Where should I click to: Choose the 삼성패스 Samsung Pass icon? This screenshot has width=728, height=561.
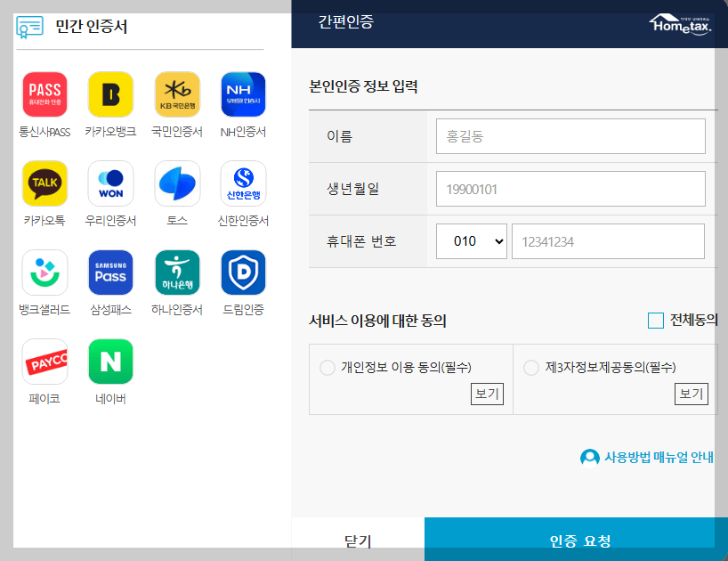pyautogui.click(x=110, y=272)
